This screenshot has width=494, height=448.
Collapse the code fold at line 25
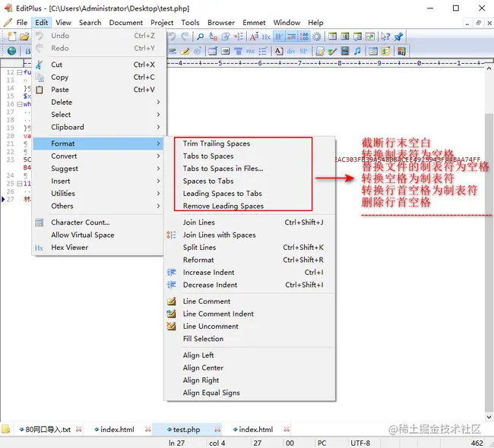(x=20, y=184)
